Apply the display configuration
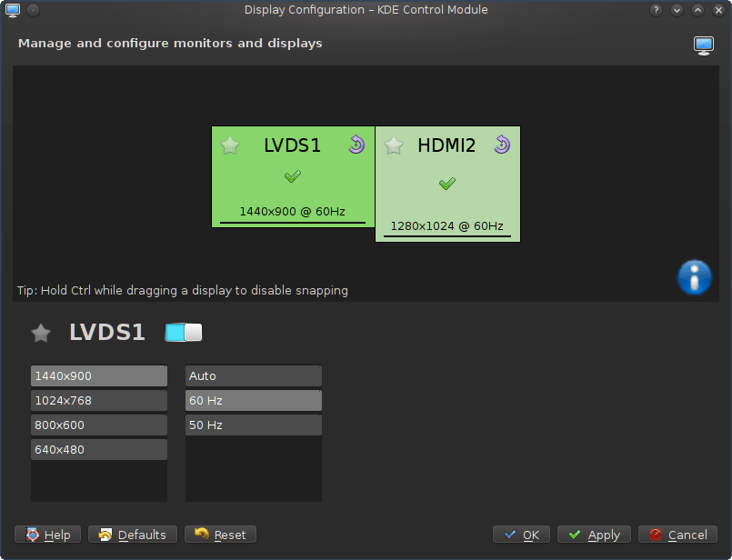Image resolution: width=732 pixels, height=560 pixels. click(594, 535)
